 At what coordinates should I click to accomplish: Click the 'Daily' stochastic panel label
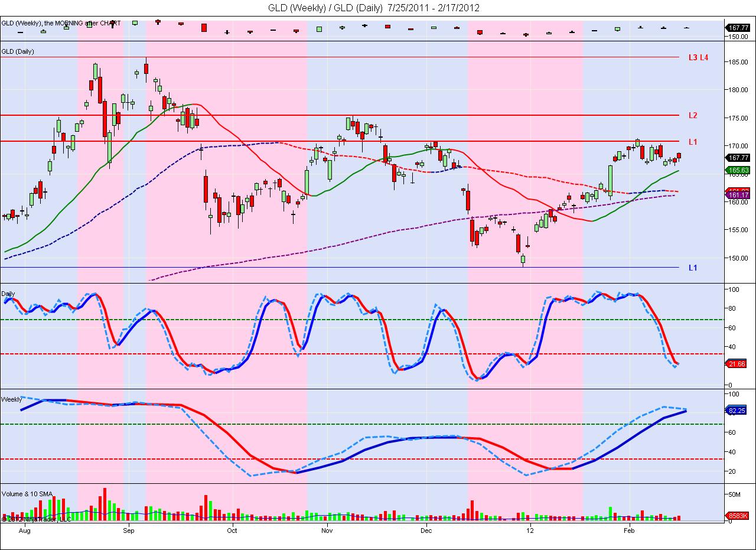click(9, 293)
